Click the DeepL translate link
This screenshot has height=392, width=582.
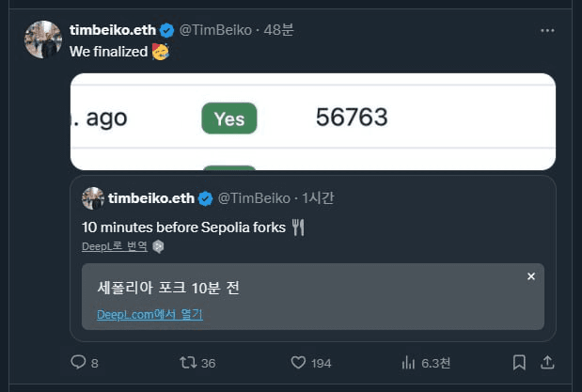pyautogui.click(x=115, y=246)
